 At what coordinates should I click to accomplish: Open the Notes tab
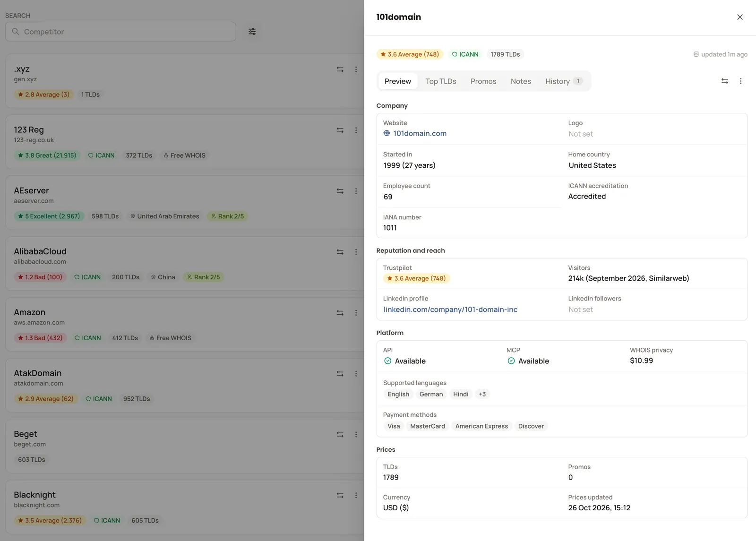(x=521, y=81)
